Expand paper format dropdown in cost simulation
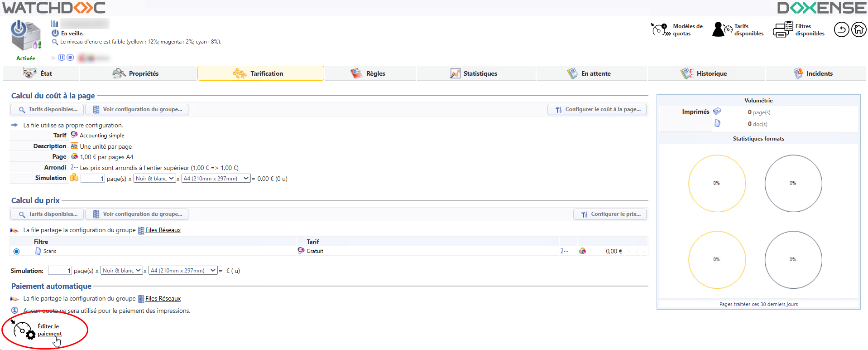This screenshot has height=350, width=868. click(216, 179)
